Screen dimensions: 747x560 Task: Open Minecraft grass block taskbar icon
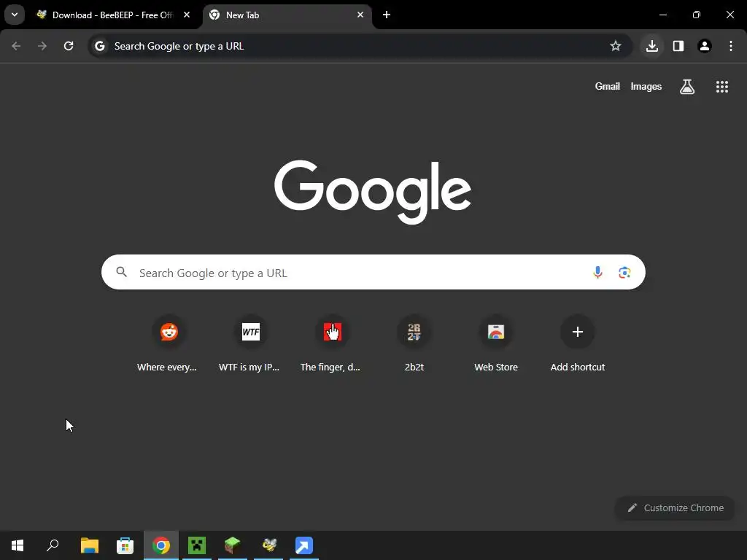[233, 545]
